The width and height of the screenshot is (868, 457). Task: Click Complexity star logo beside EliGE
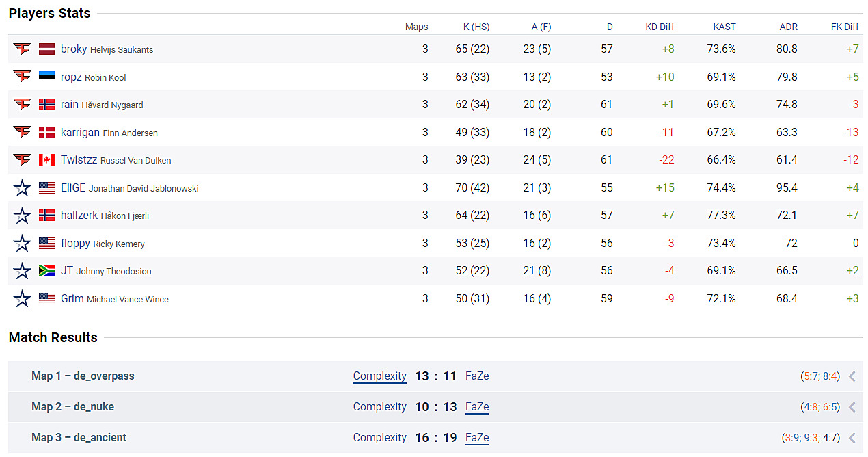(x=23, y=187)
